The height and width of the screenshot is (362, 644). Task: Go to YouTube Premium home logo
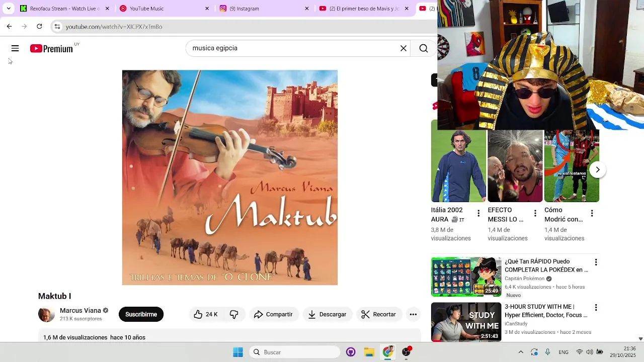pyautogui.click(x=51, y=48)
